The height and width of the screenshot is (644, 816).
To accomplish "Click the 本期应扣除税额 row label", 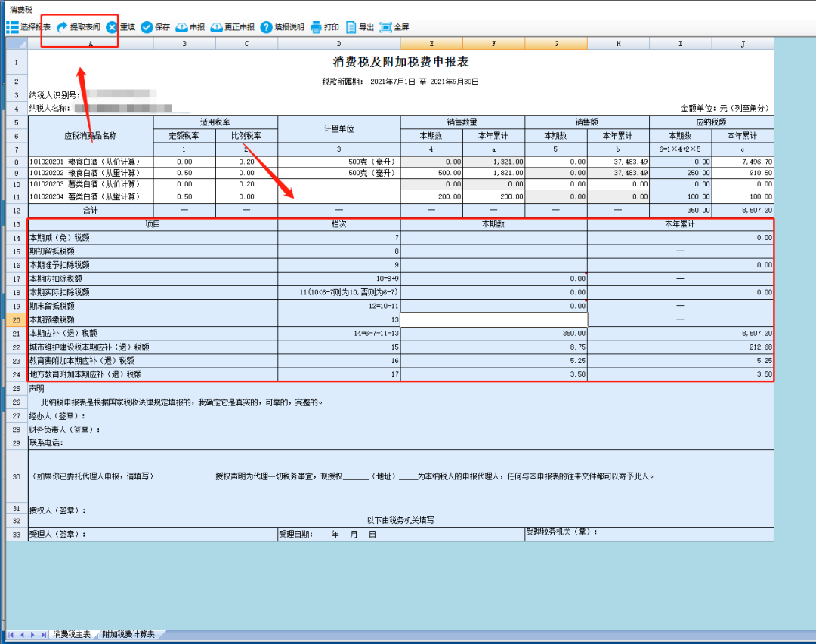I will [56, 279].
